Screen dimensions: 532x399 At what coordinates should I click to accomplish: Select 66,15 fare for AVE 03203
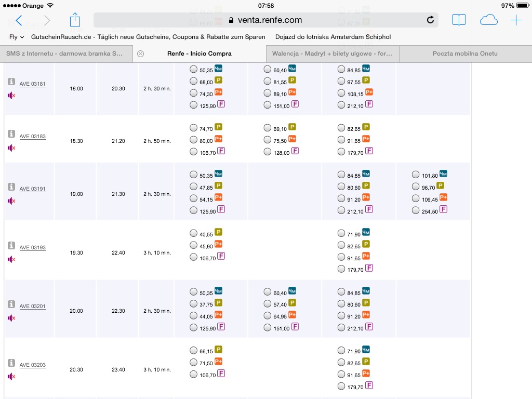tap(193, 350)
